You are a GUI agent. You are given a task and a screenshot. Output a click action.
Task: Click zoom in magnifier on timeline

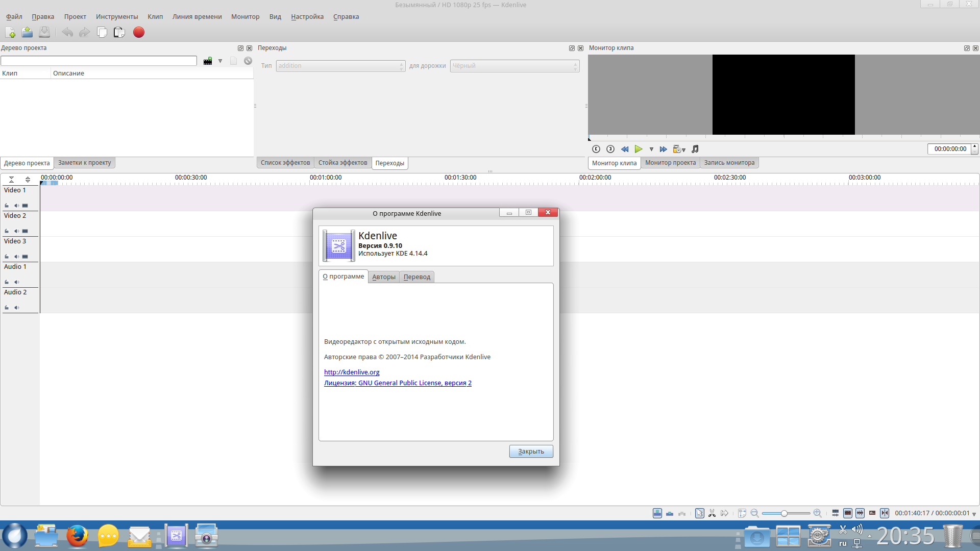coord(817,513)
